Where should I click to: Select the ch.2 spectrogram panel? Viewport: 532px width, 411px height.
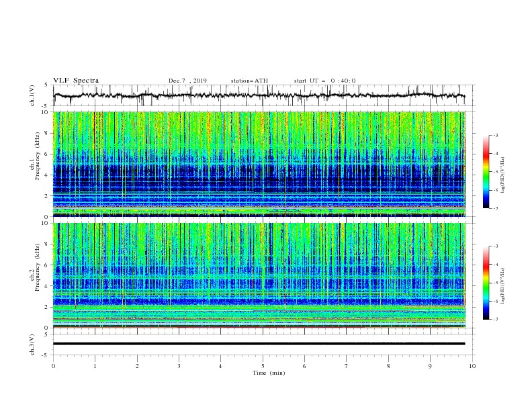pyautogui.click(x=259, y=275)
